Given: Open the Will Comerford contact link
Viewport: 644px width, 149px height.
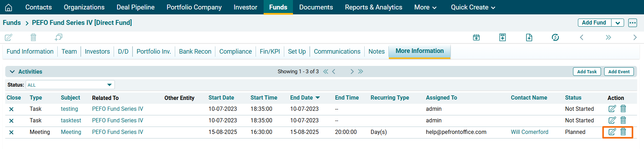Looking at the screenshot, I should click(529, 132).
